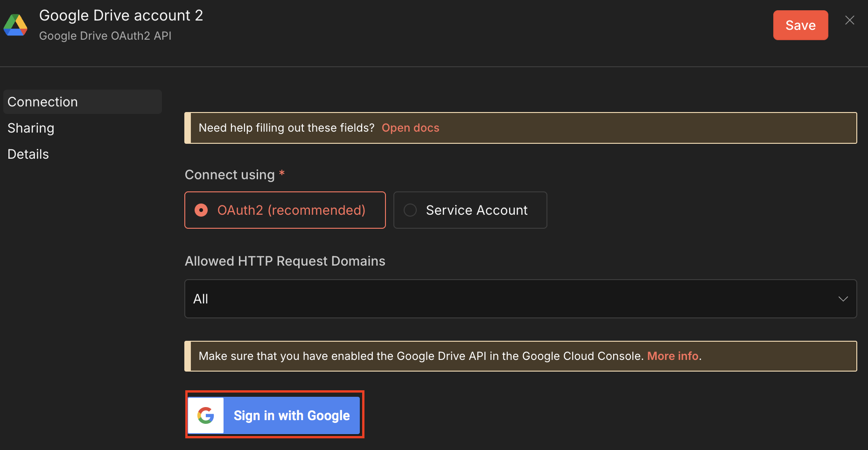The image size is (868, 450).
Task: Select the OAuth2 (recommended) radio option
Action: 285,210
